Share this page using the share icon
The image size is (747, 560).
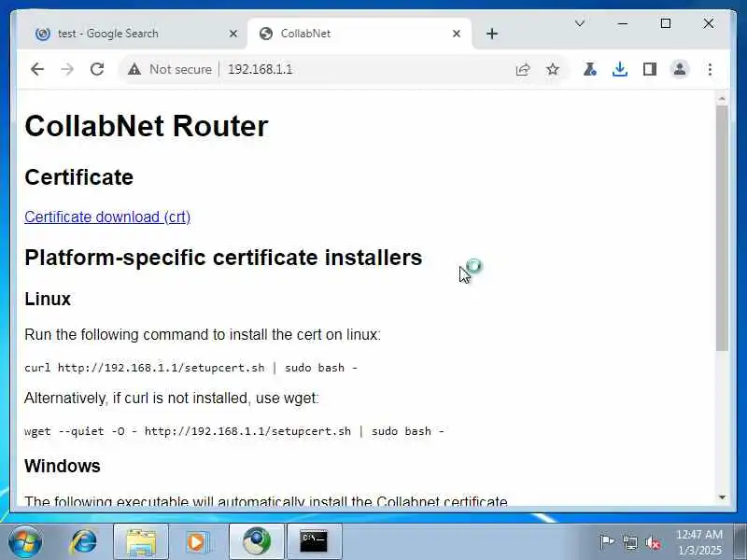(523, 69)
